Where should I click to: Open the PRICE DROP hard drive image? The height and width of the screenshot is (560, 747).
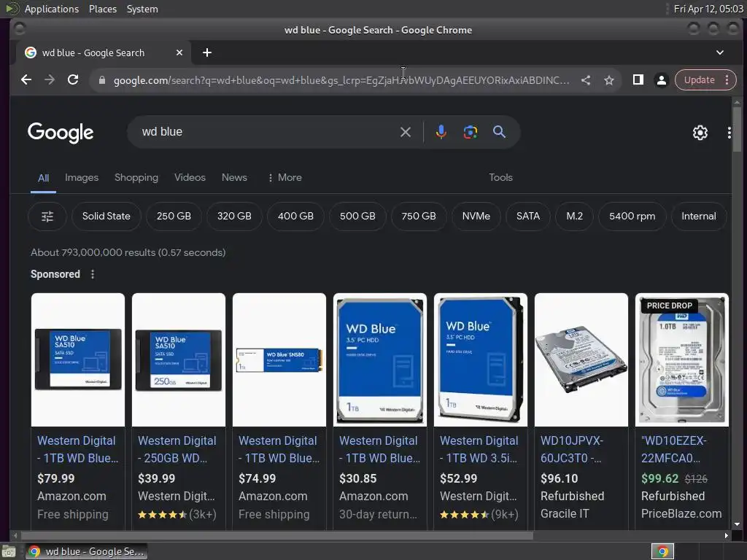(682, 359)
